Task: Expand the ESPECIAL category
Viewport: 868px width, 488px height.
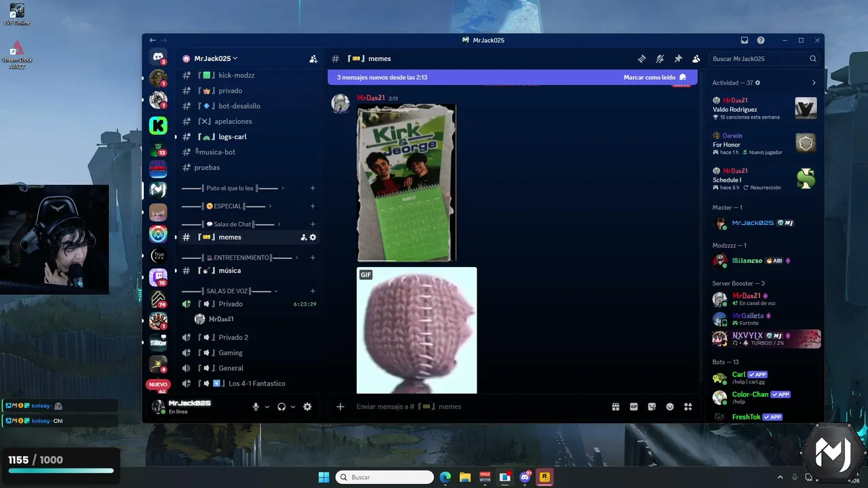Action: (226, 206)
